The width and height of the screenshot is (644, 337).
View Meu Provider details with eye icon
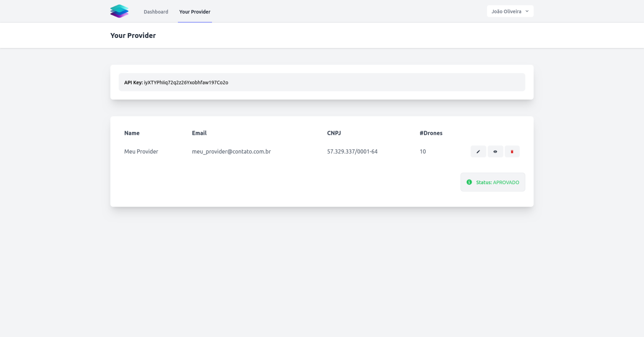[495, 151]
